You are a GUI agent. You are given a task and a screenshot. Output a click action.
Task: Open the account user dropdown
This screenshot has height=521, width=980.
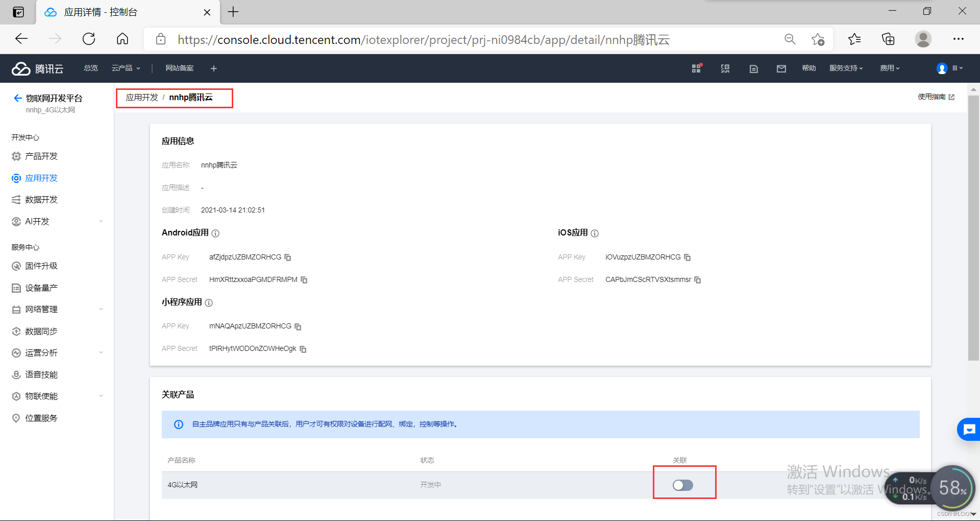949,68
